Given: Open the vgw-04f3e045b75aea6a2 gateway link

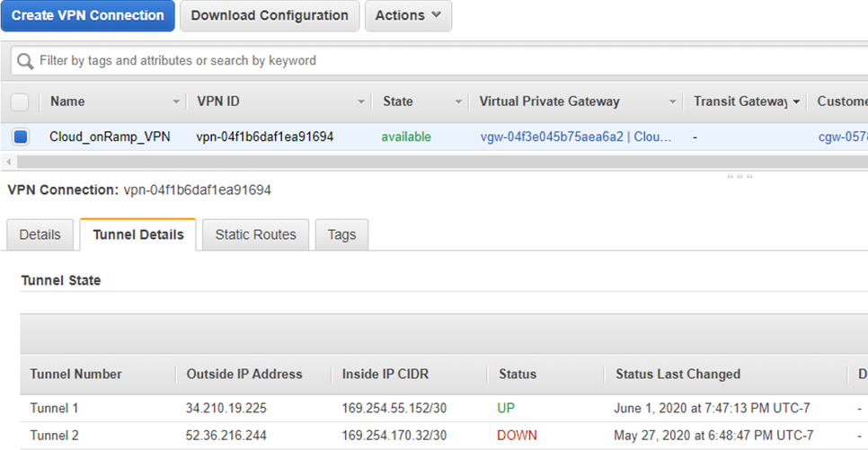Looking at the screenshot, I should pyautogui.click(x=552, y=137).
